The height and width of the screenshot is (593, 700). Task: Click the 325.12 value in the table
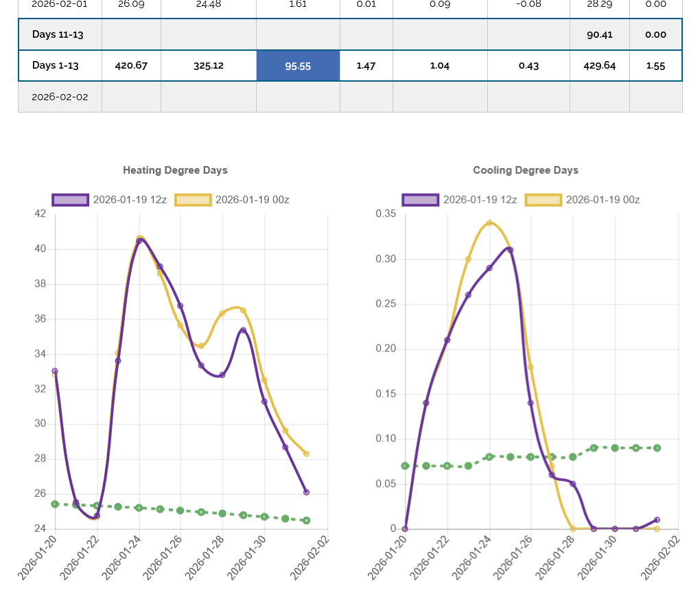[x=208, y=66]
